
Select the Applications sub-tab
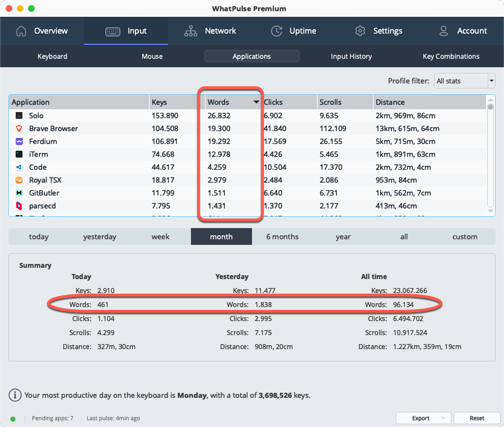251,56
